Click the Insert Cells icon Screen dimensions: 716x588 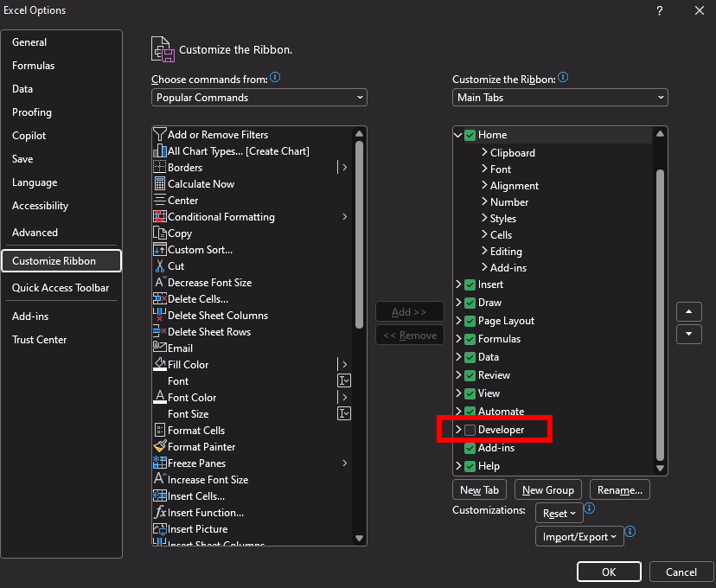159,495
